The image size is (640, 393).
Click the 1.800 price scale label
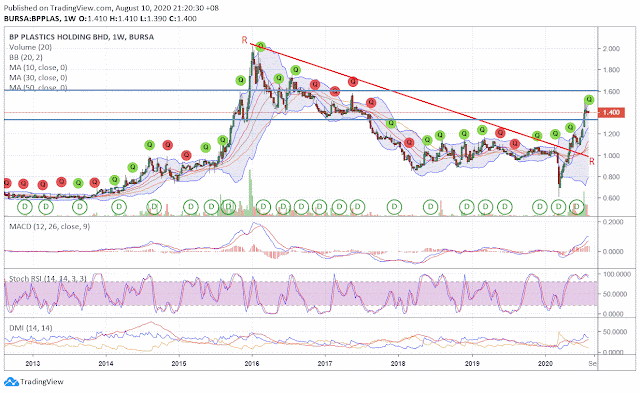pyautogui.click(x=611, y=70)
